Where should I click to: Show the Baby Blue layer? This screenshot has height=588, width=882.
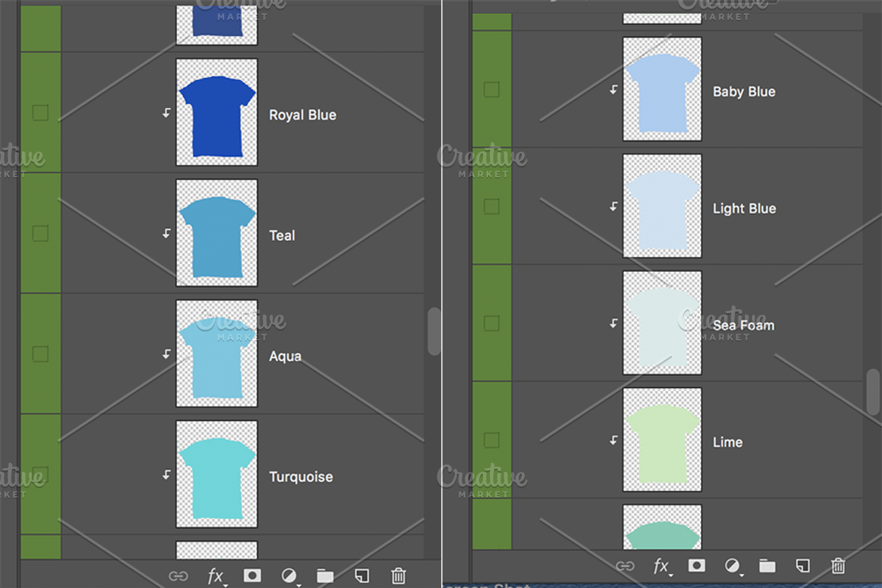492,89
